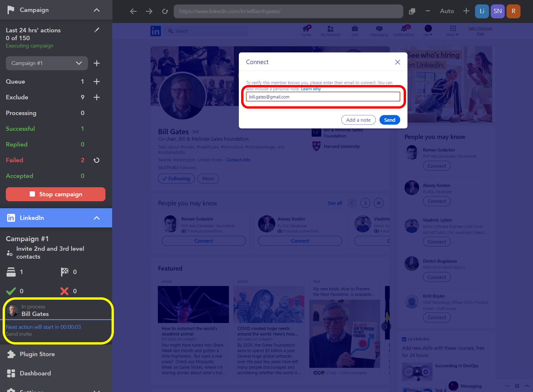
Task: Expand the Settings section chevron
Action: [x=97, y=391]
